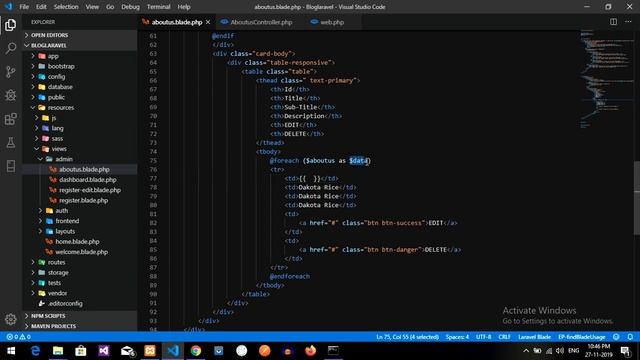Open the clock and date flyout
Image resolution: width=640 pixels, height=360 pixels.
click(x=599, y=351)
